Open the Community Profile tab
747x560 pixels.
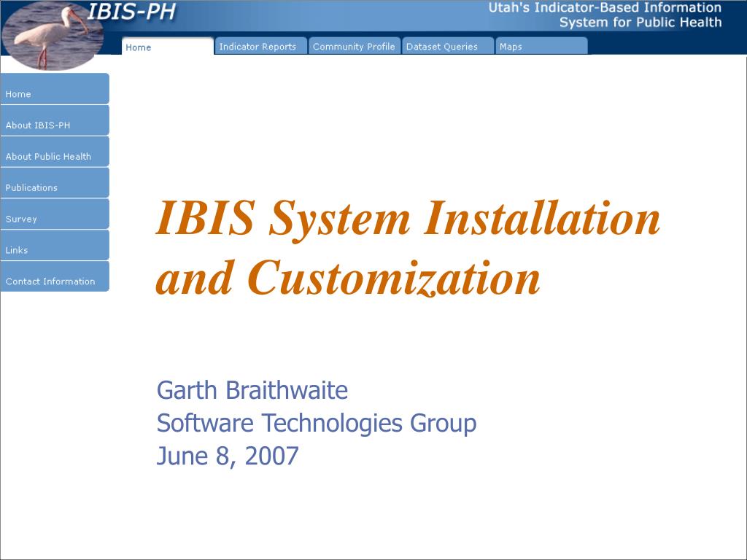click(x=355, y=46)
